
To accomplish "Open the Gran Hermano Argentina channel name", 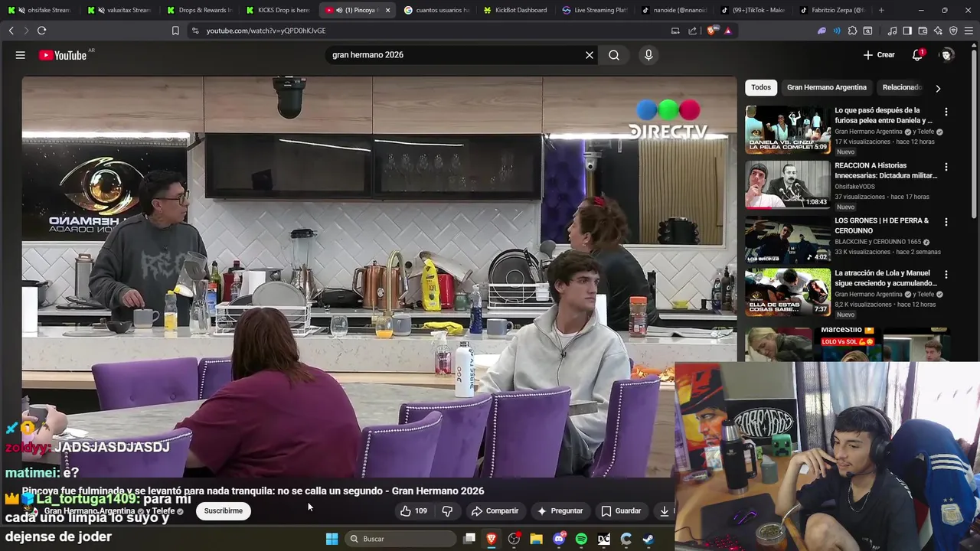I will coord(90,511).
